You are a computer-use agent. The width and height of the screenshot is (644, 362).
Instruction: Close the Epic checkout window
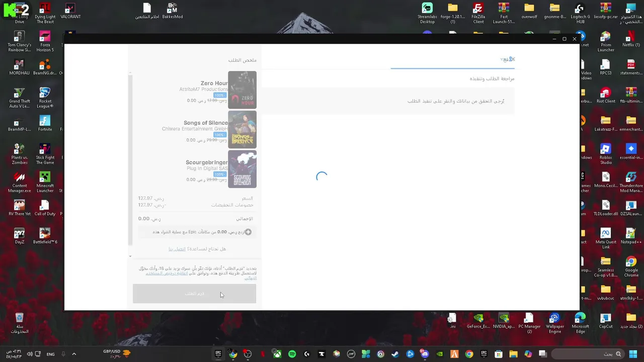point(574,39)
